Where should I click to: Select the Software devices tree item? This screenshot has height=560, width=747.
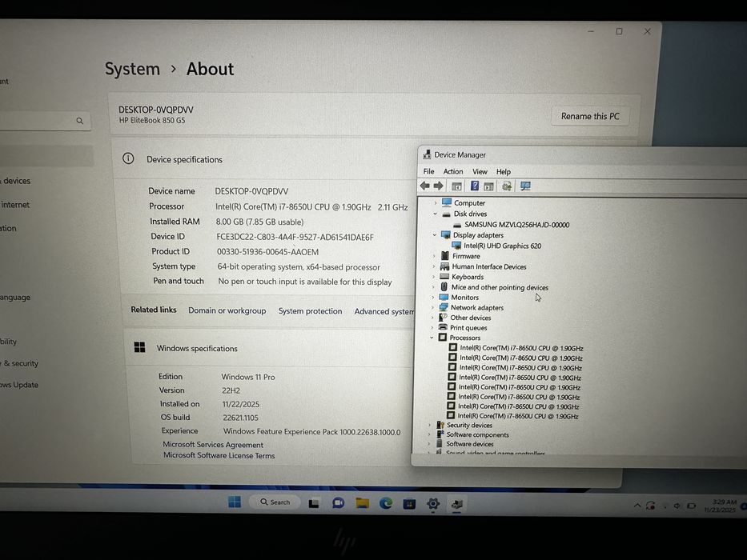pos(470,444)
